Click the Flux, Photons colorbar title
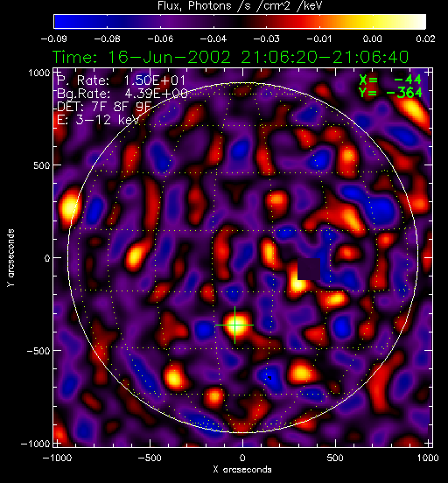Image resolution: width=448 pixels, height=483 pixels. click(240, 5)
